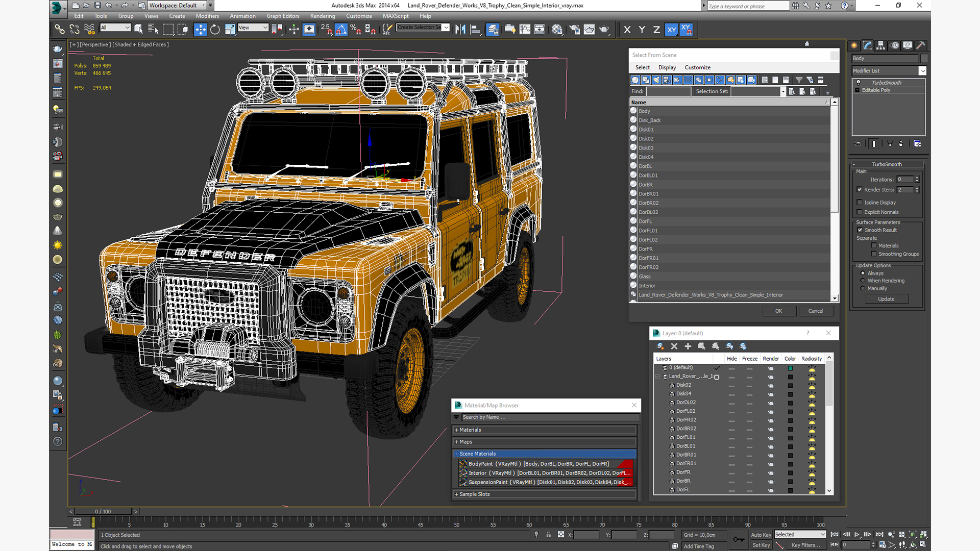This screenshot has width=980, height=551.
Task: Click Undo arrow in quick access toolbar
Action: coord(109,6)
